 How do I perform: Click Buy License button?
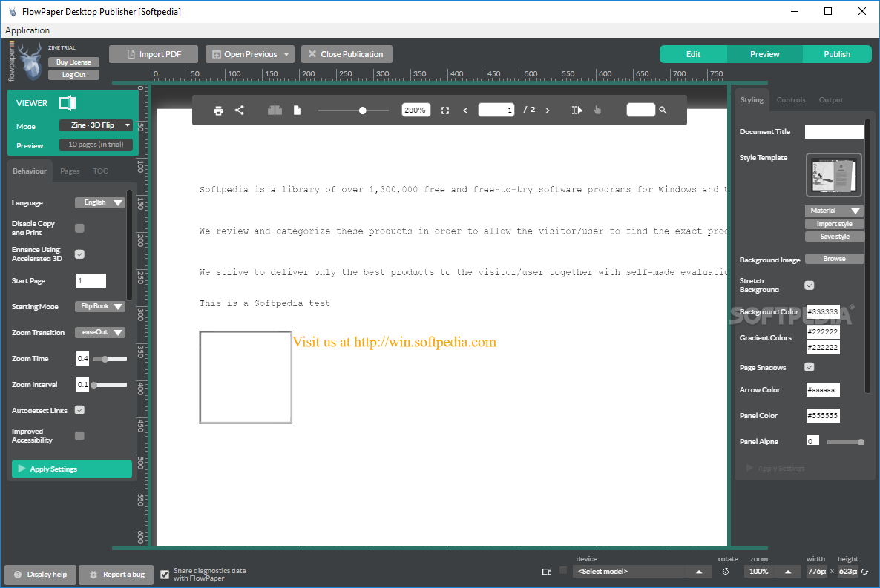coord(73,62)
